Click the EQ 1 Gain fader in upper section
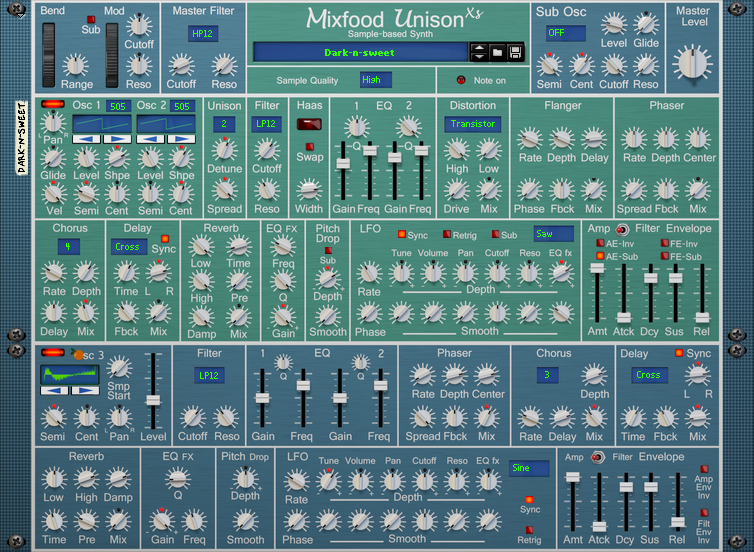 click(x=343, y=163)
